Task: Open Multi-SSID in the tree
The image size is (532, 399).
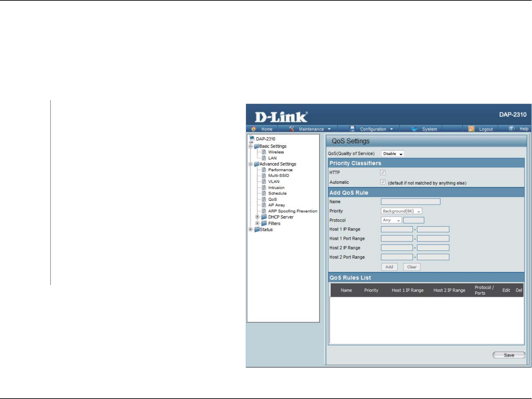Action: [278, 175]
